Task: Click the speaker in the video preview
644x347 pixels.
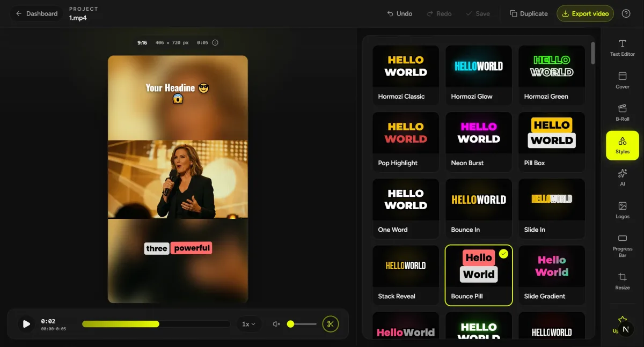Action: [x=185, y=182]
